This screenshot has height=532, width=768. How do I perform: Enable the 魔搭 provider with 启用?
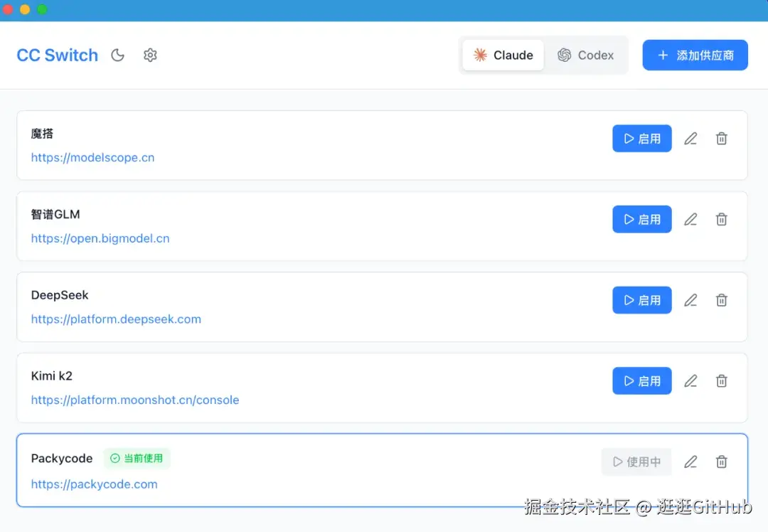641,138
